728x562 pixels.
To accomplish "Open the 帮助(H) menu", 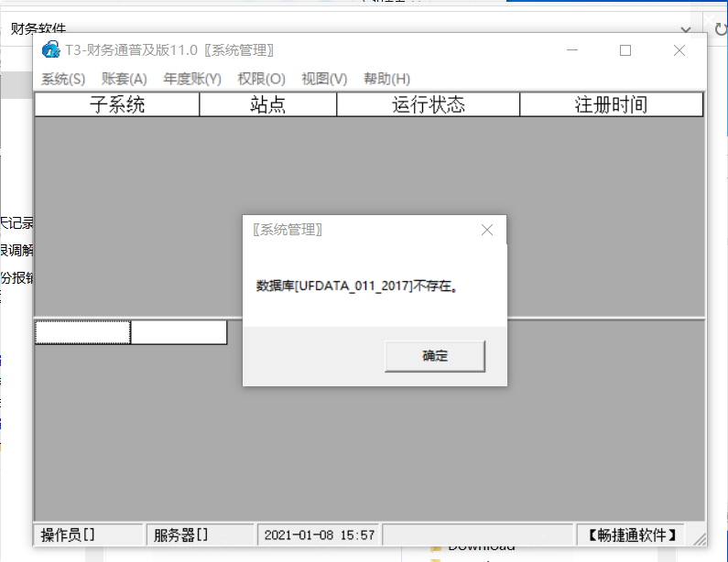I will [x=386, y=79].
